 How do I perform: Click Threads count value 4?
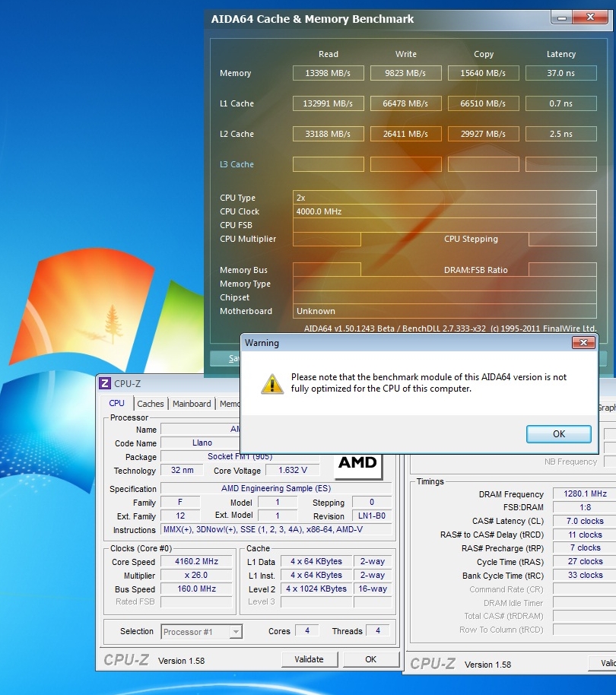point(377,630)
